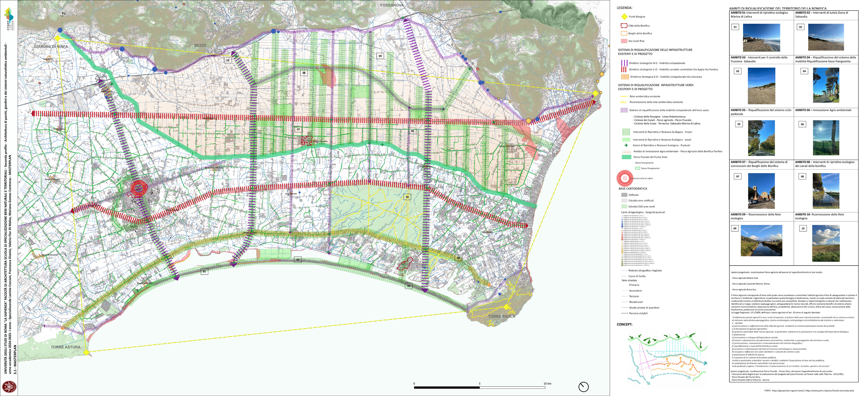Click the CONCEPT heading
Screen dimensions: 868x396
(624, 324)
